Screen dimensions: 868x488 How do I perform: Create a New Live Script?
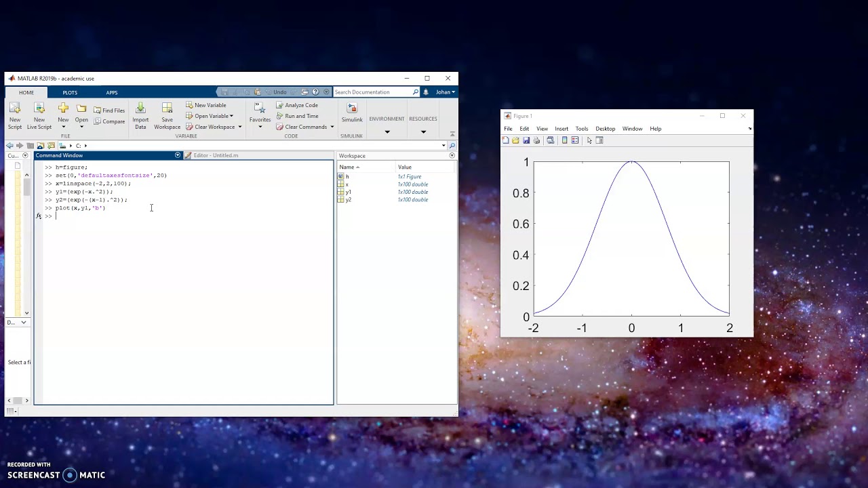coord(39,116)
